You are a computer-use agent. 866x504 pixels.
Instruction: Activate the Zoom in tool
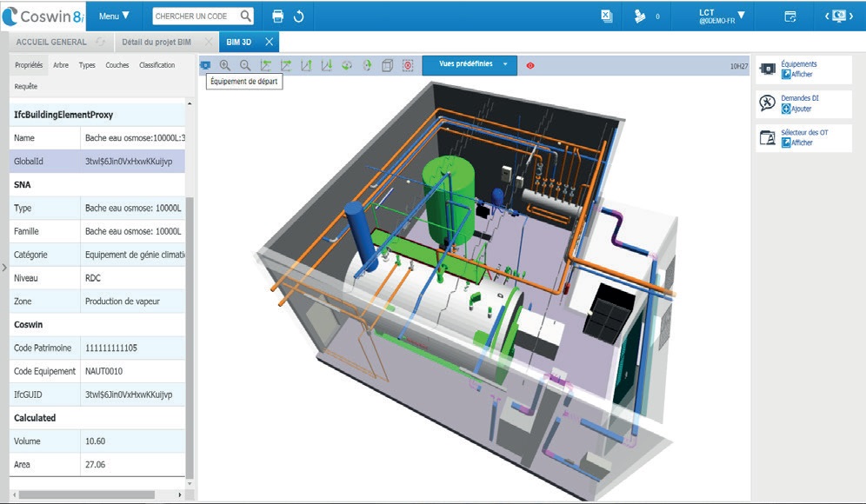tap(226, 64)
